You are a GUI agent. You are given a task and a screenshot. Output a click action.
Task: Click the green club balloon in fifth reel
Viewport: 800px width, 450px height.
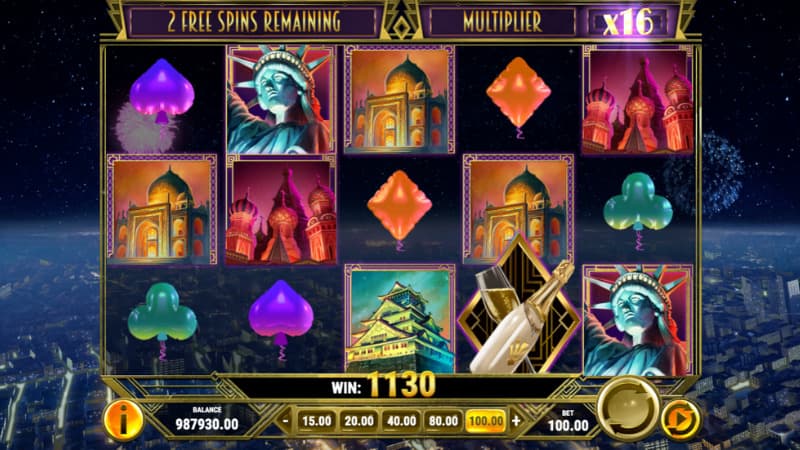pos(638,207)
